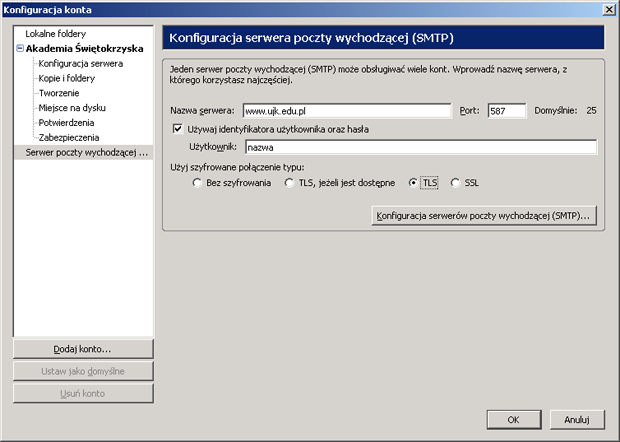Choose TLS, jeżeli jest dostępne option

point(291,183)
